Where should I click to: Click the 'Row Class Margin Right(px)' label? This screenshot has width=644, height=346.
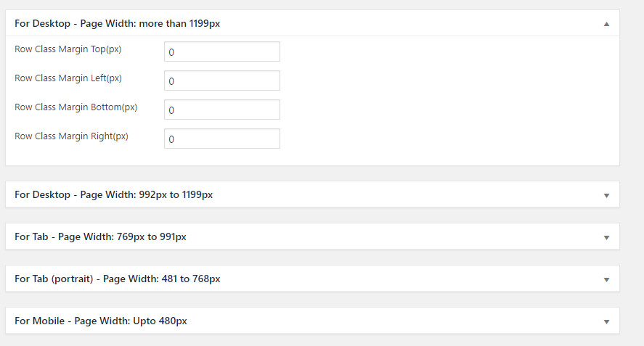71,136
